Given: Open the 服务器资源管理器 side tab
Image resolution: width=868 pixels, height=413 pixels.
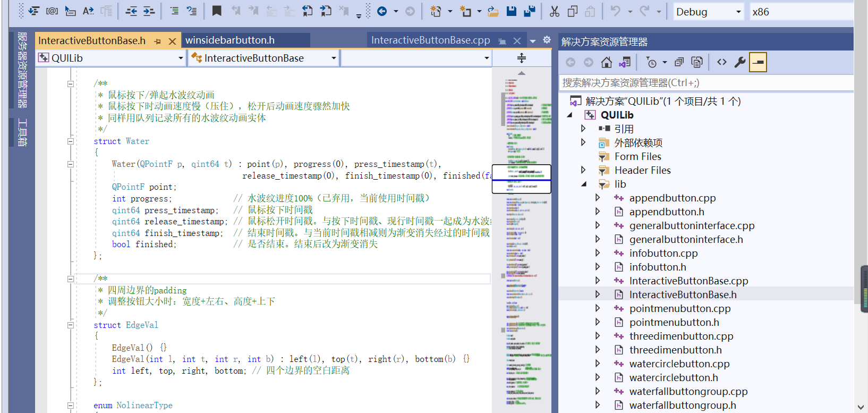Looking at the screenshot, I should coord(22,69).
